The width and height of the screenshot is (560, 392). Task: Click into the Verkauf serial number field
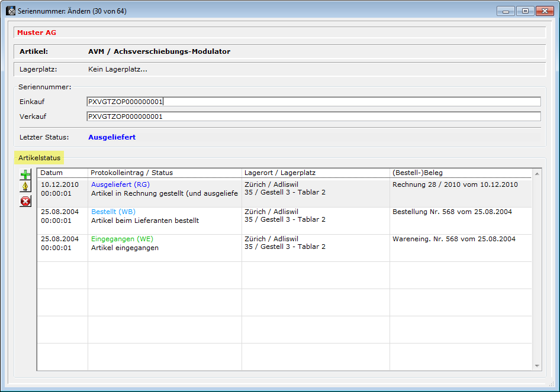point(313,116)
